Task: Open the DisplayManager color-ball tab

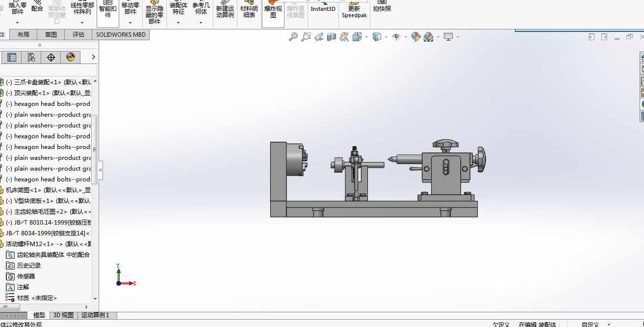Action: point(70,57)
